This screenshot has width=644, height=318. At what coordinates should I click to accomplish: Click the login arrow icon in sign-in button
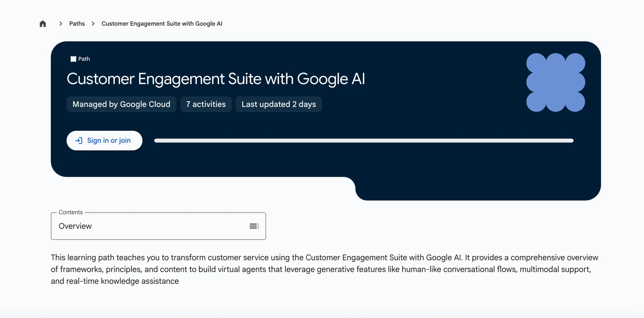click(x=79, y=140)
